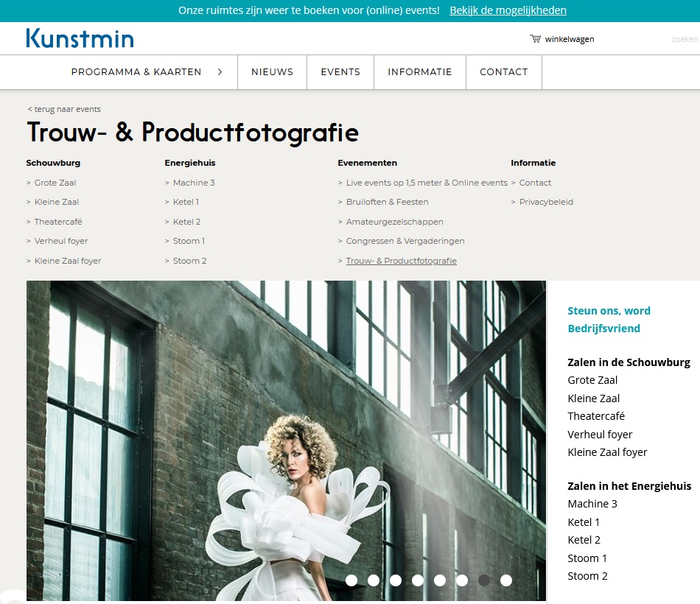
Task: Open the Informatie menu item
Action: click(420, 72)
